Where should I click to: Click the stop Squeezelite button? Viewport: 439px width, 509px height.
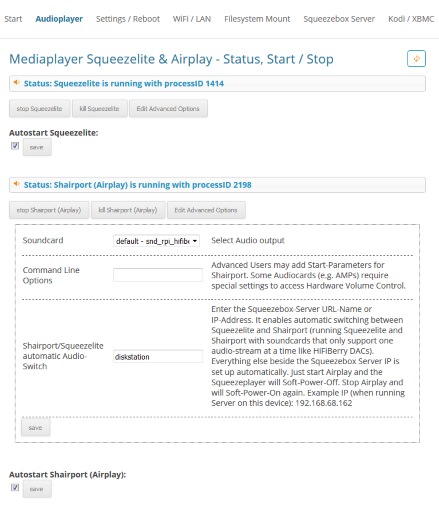(x=39, y=109)
